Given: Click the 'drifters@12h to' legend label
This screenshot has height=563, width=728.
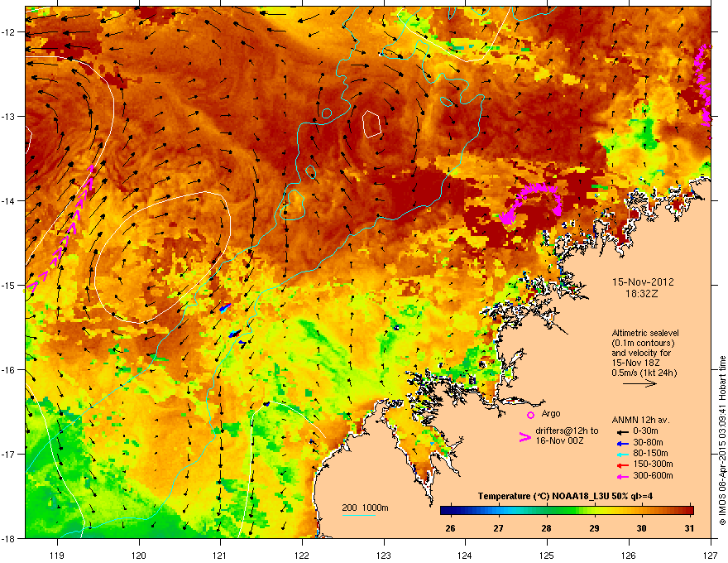Looking at the screenshot, I should click(x=567, y=431).
